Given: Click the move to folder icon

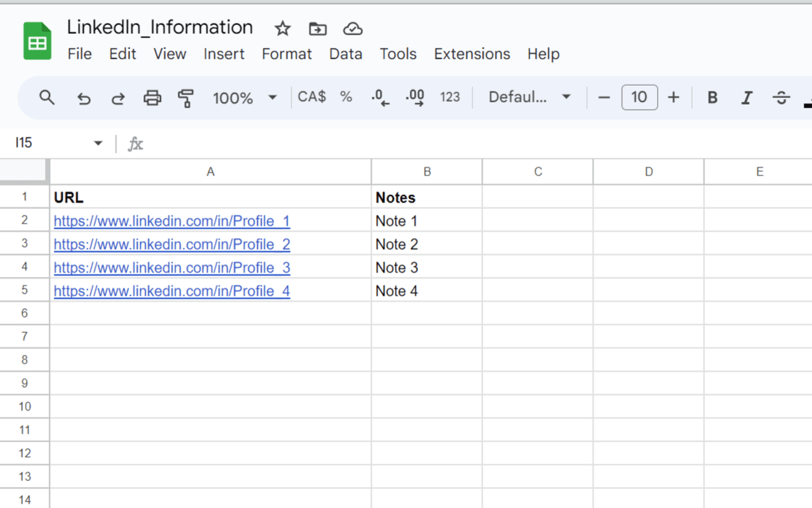Looking at the screenshot, I should pyautogui.click(x=317, y=29).
